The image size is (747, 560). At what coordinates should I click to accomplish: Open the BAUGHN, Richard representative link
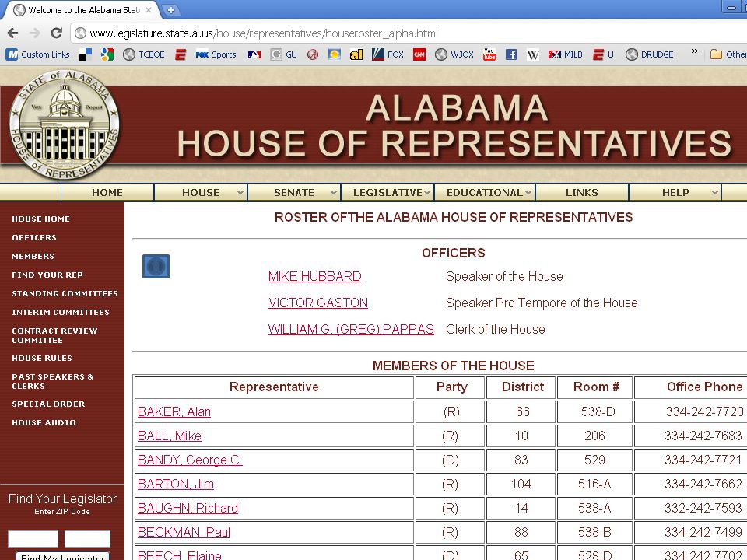point(188,508)
